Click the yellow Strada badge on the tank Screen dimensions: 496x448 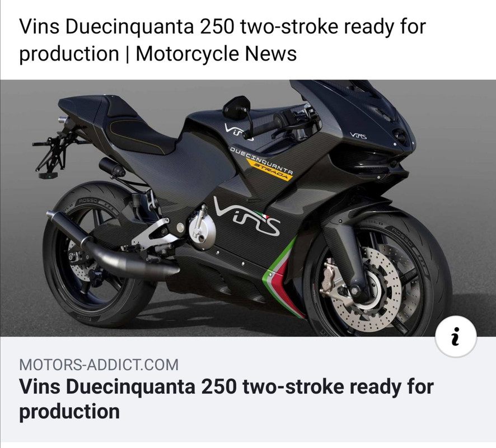click(x=269, y=169)
